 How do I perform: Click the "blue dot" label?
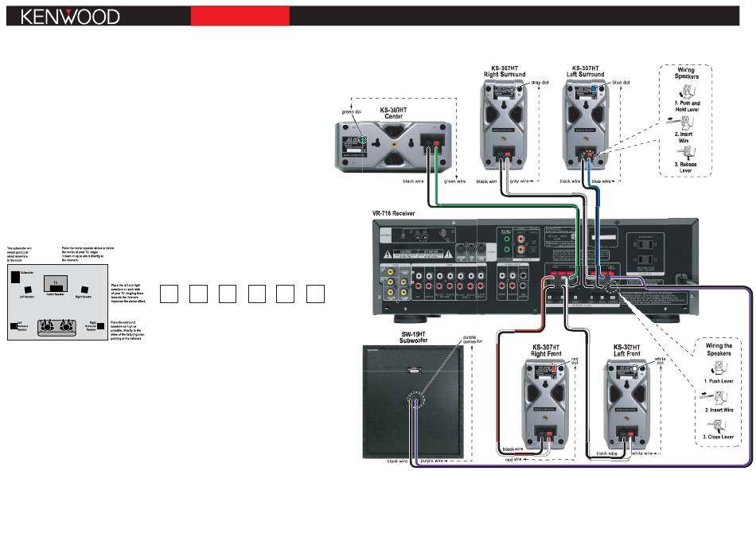621,83
